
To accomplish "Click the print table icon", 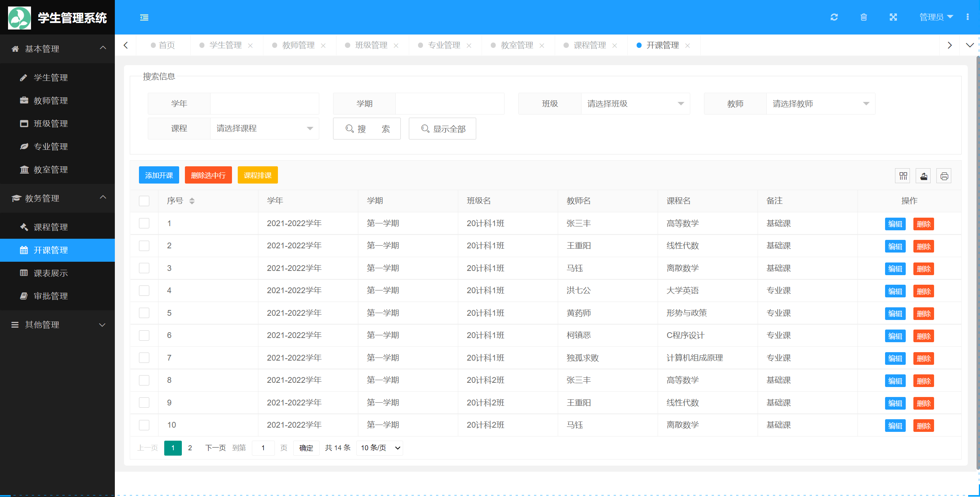I will click(944, 176).
